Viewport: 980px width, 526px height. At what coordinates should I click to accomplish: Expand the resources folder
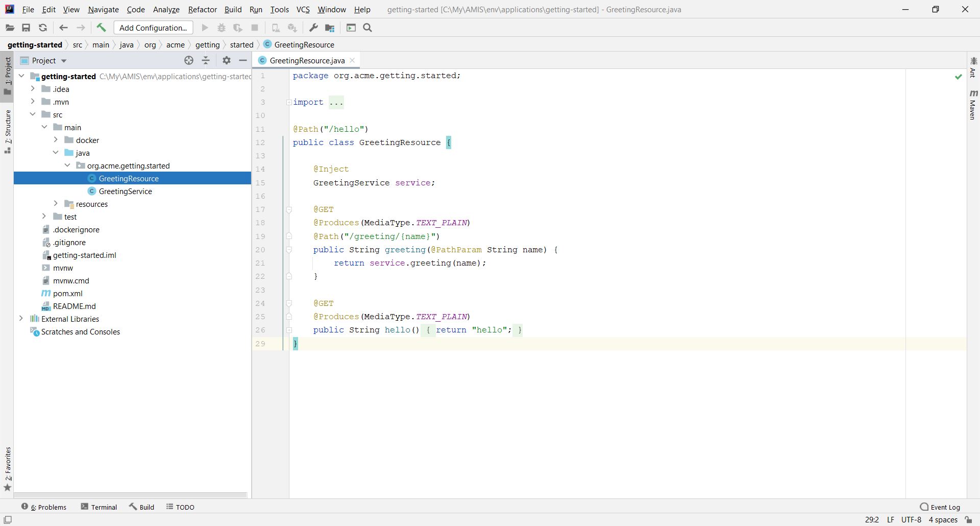tap(56, 204)
